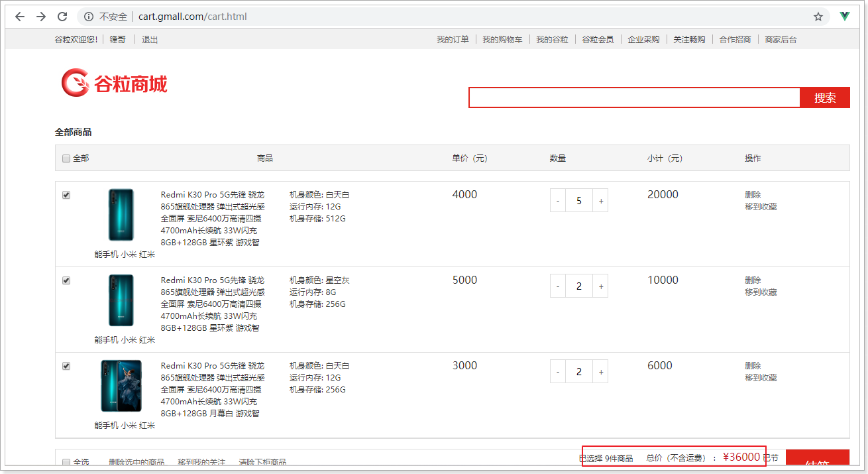Toggle the 全部 select-all checkbox in header
This screenshot has width=868, height=474.
click(x=66, y=158)
